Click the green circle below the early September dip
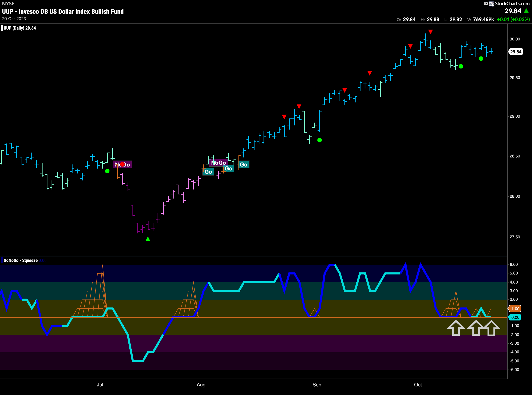This screenshot has height=395, width=532. pos(320,140)
